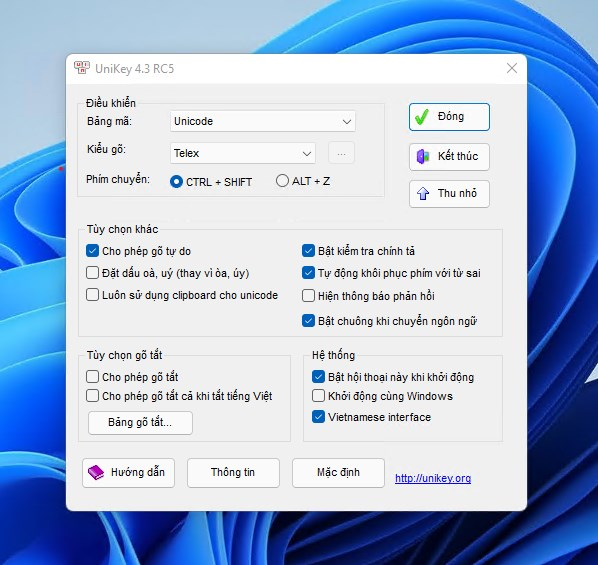598x565 pixels.
Task: Click the 'Hệ thống' group title
Action: click(x=334, y=355)
